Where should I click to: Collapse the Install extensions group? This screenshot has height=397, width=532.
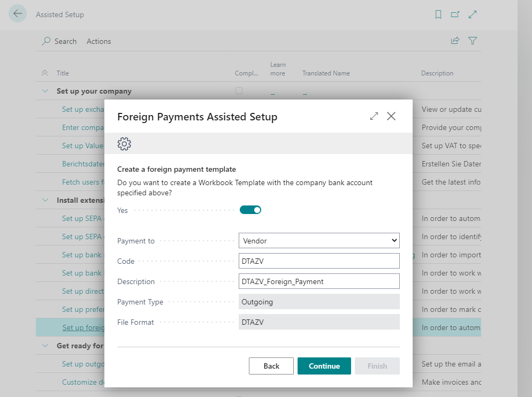coord(45,200)
